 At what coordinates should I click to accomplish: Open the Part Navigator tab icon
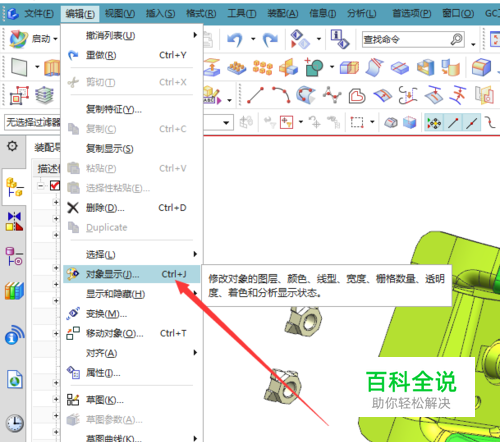pos(14,256)
